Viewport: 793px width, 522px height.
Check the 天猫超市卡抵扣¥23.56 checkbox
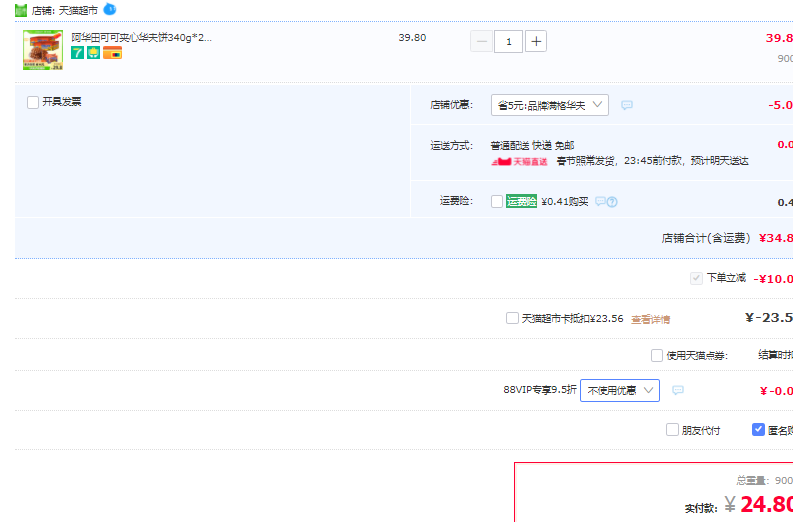[512, 318]
